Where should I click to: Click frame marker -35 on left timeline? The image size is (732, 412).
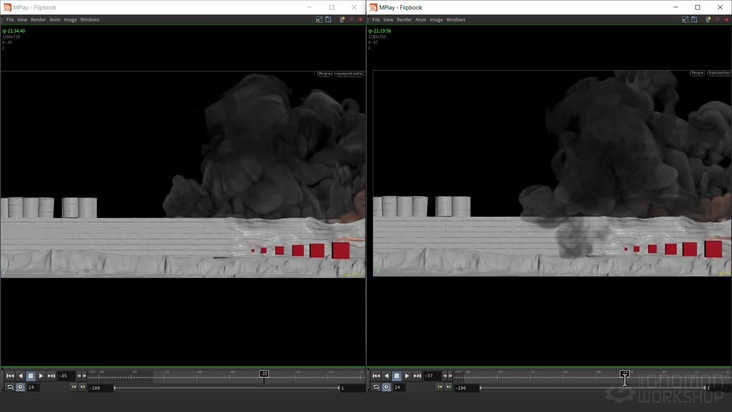(x=264, y=374)
